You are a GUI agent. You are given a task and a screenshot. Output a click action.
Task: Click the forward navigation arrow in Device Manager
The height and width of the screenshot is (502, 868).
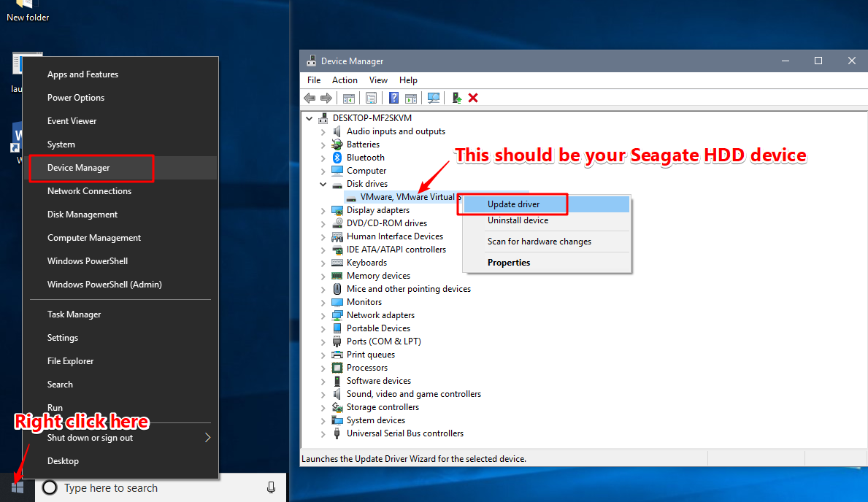click(326, 98)
